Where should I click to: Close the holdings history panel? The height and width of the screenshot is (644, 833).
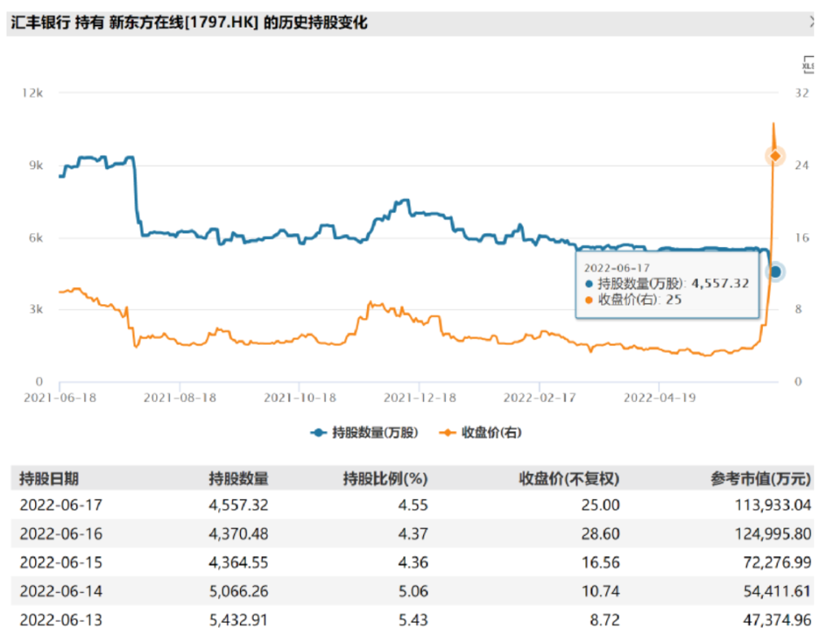812,22
